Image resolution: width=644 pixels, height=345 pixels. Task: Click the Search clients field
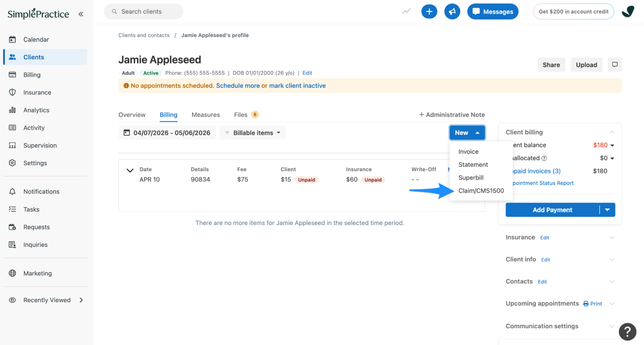point(143,12)
